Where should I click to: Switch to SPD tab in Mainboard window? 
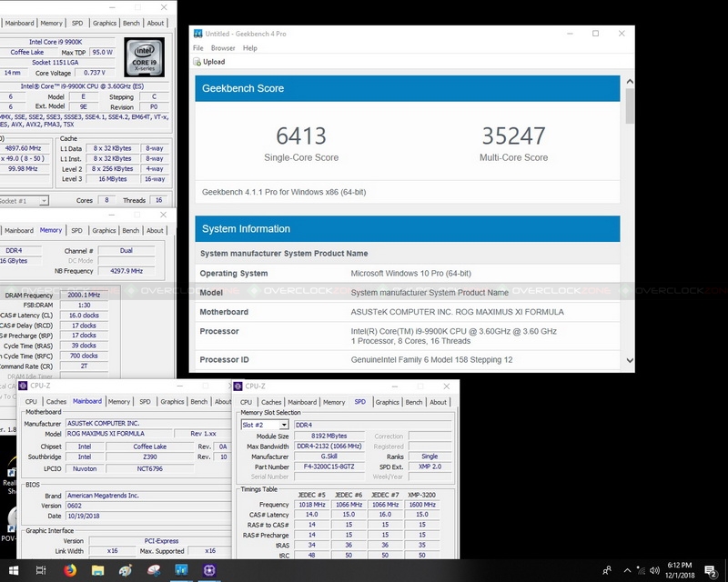pyautogui.click(x=145, y=401)
